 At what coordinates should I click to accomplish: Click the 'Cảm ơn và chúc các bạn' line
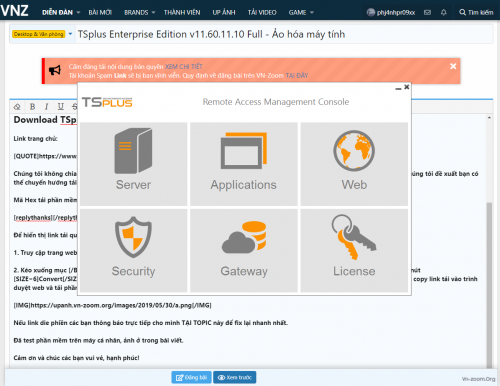(x=76, y=358)
